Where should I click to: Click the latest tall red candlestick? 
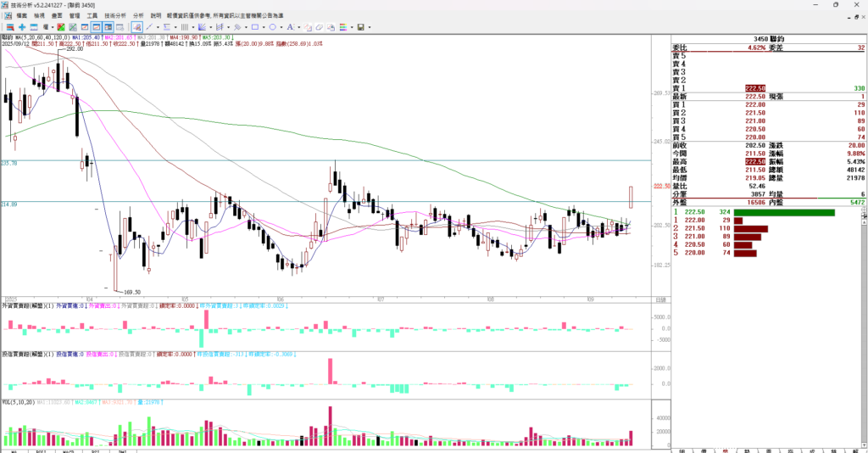(631, 197)
